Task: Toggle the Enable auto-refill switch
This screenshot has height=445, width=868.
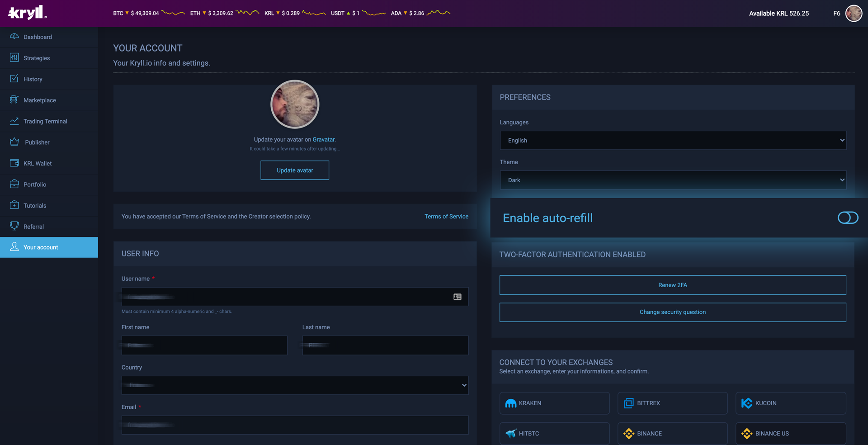Action: coord(848,218)
